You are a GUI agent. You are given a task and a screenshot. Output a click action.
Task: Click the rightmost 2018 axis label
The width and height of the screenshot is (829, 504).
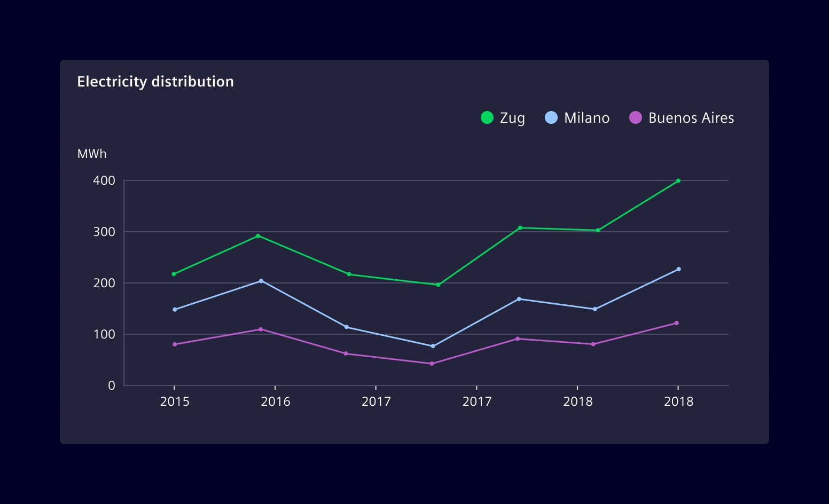pos(678,401)
